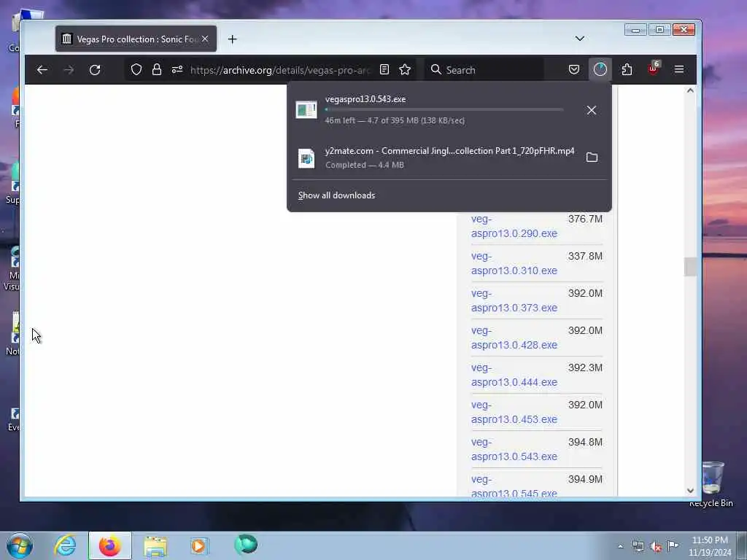
Task: Download vegaspro13.0.444.exe link
Action: (x=514, y=375)
